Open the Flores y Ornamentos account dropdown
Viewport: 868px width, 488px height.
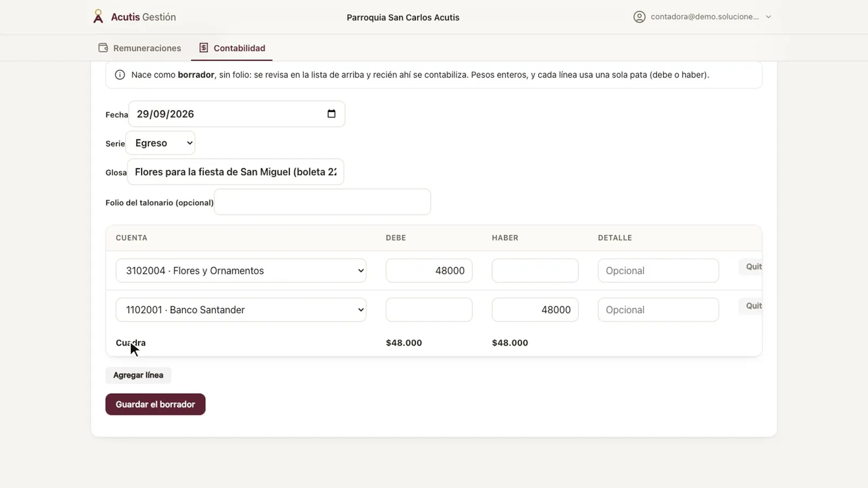241,271
